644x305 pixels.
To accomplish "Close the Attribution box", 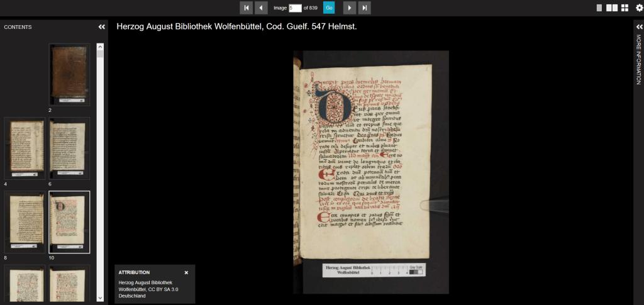I will pos(186,272).
